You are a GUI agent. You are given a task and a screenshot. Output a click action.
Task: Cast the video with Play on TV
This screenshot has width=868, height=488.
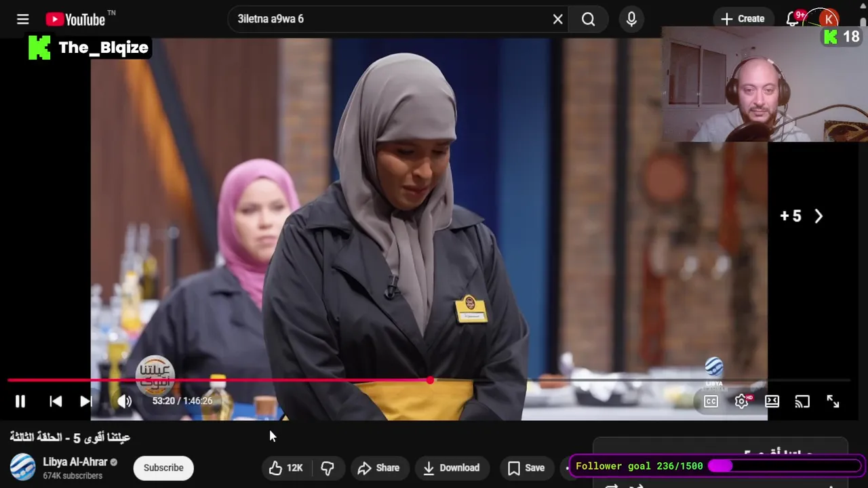[x=802, y=401]
